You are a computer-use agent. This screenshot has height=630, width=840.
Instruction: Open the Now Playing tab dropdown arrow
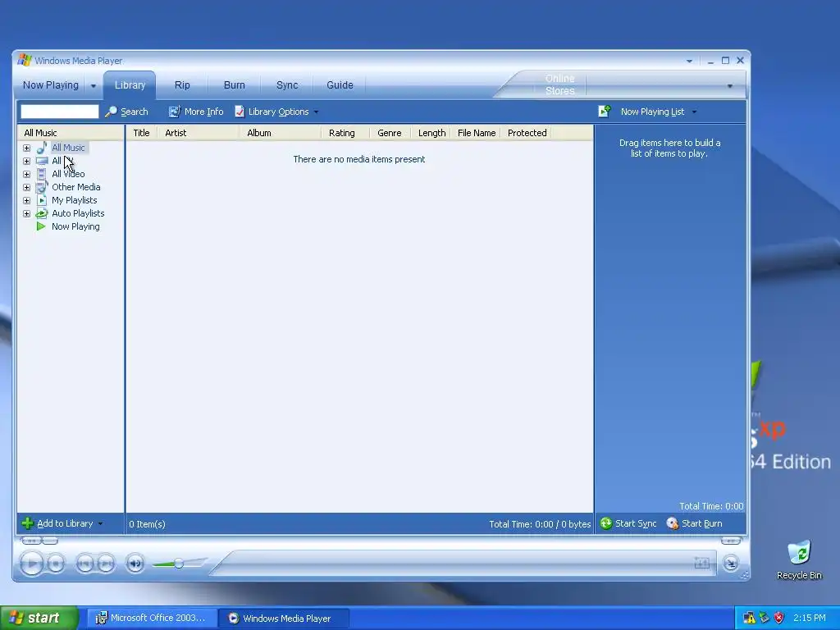pyautogui.click(x=94, y=85)
